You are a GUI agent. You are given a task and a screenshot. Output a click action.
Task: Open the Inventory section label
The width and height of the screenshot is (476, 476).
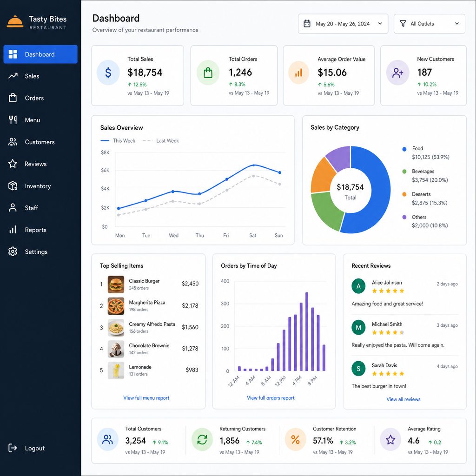38,186
